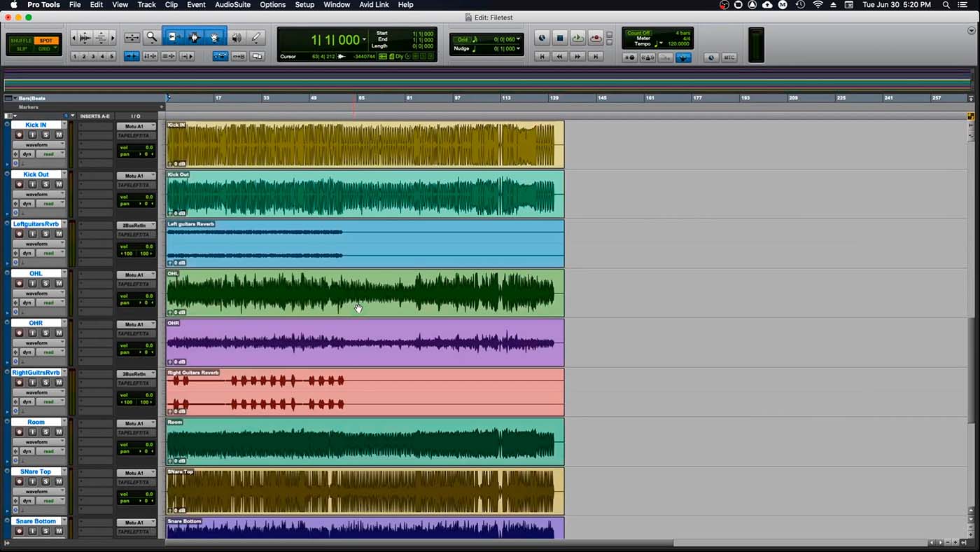
Task: Record-enable the Kick IN track
Action: point(19,134)
